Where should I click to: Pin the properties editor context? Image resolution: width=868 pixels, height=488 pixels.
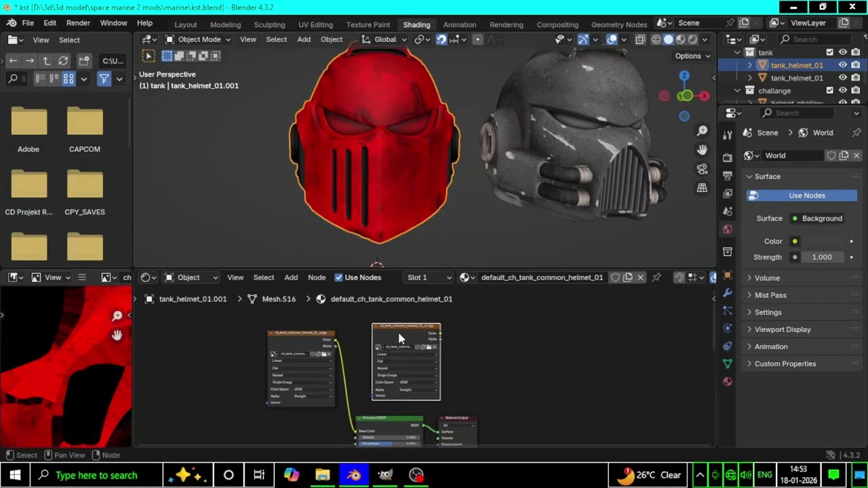(x=856, y=133)
